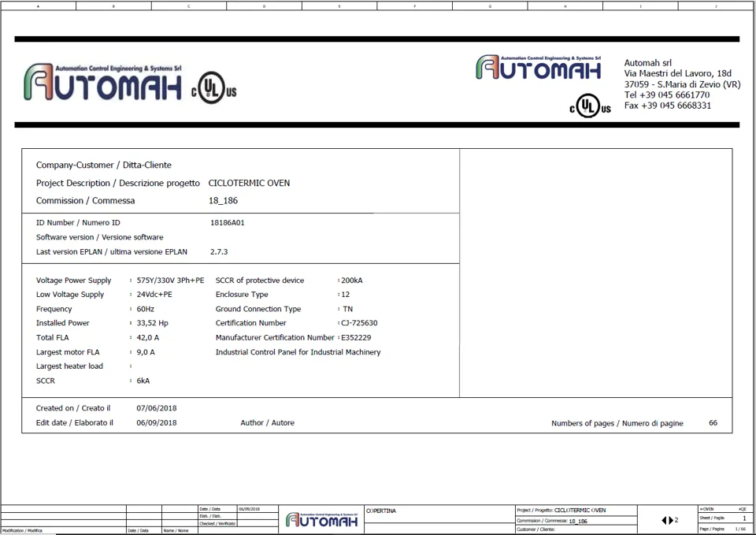756x535 pixels.
Task: Select the edit date '06/09/2018' in the form
Action: [x=156, y=422]
